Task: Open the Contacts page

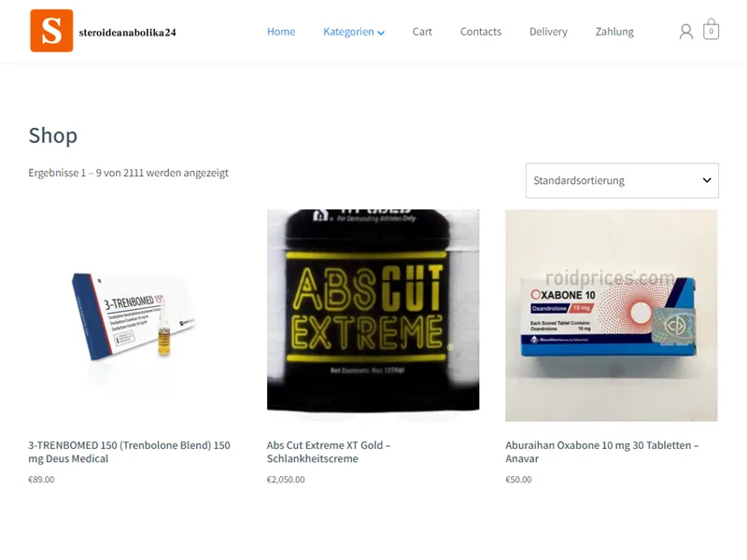Action: tap(481, 32)
